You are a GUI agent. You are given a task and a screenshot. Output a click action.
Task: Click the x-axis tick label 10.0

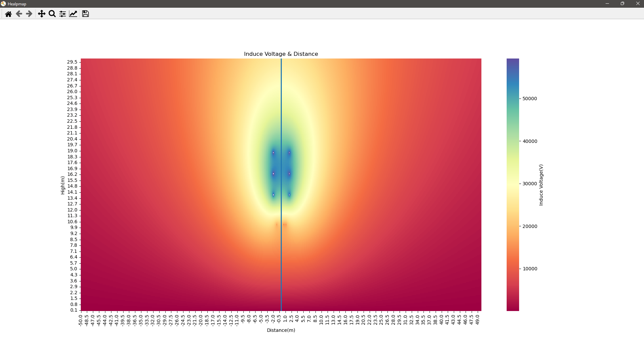321,319
